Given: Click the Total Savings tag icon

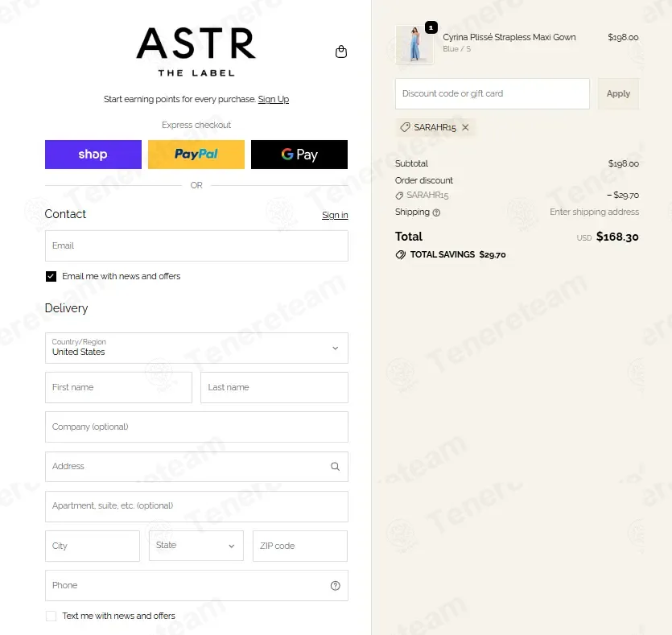Looking at the screenshot, I should click(400, 255).
